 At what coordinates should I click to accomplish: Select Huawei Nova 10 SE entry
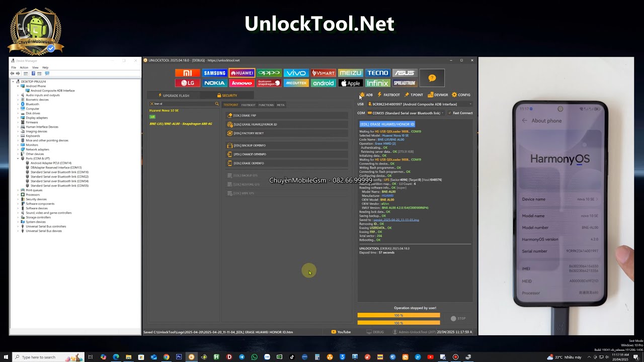[x=164, y=111]
